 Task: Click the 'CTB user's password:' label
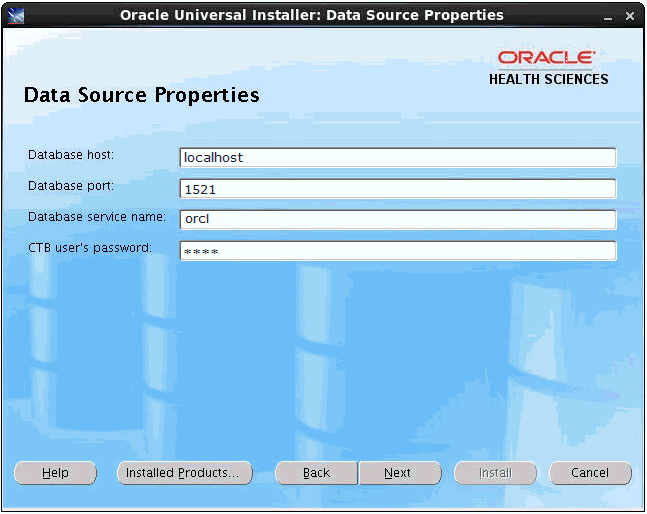click(90, 248)
